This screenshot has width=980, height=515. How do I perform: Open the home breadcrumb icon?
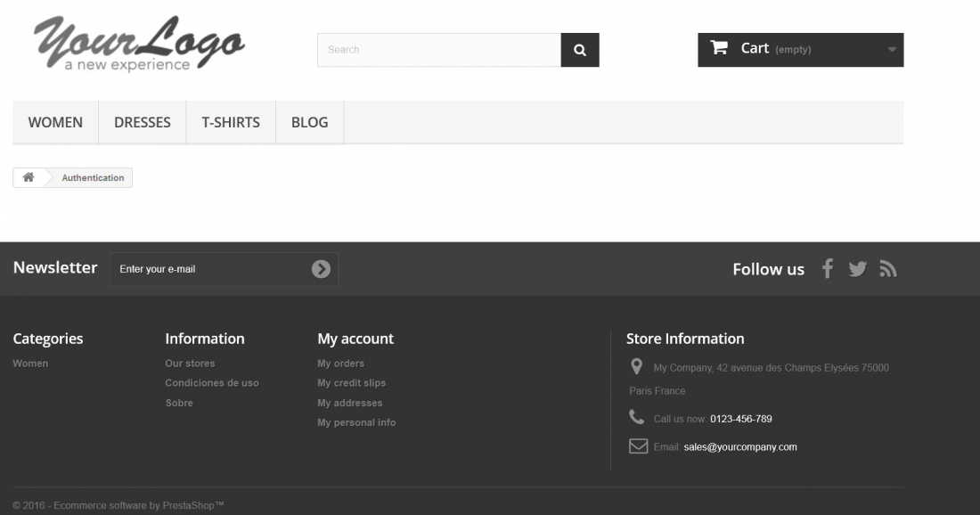coord(29,177)
